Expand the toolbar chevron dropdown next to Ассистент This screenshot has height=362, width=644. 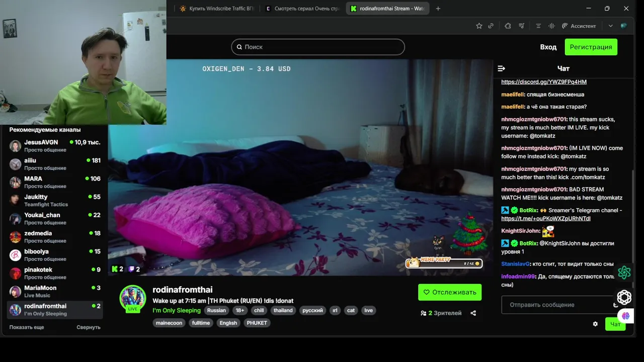(x=610, y=26)
